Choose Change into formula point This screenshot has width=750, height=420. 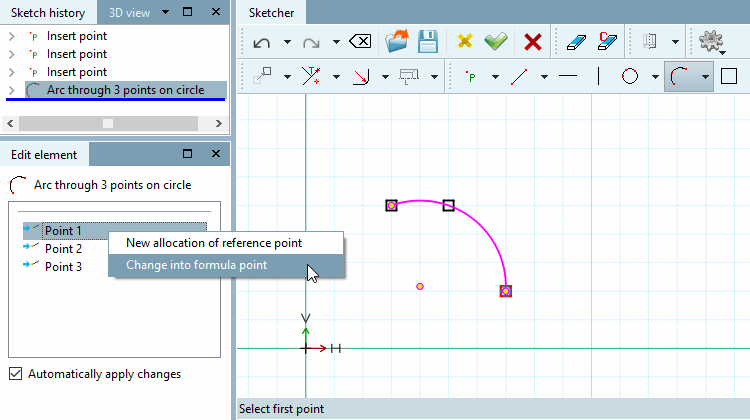click(226, 265)
